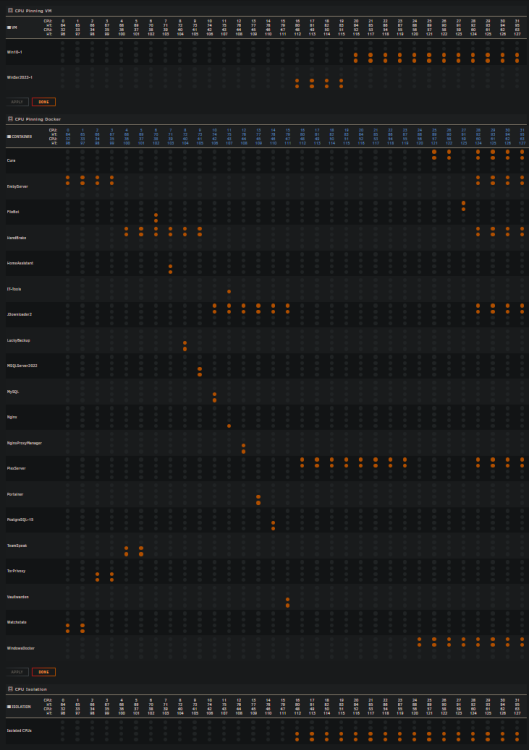Screen dimensions: 529x750
Task: Uncheck CPU 43 for the IT-Tools container
Action: [229, 292]
